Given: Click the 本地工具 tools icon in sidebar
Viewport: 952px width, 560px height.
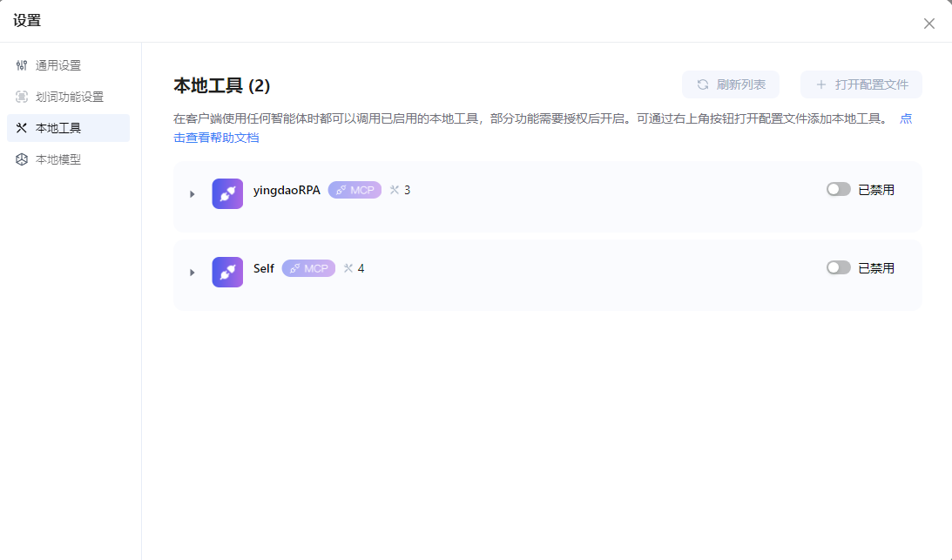Looking at the screenshot, I should click(x=22, y=128).
